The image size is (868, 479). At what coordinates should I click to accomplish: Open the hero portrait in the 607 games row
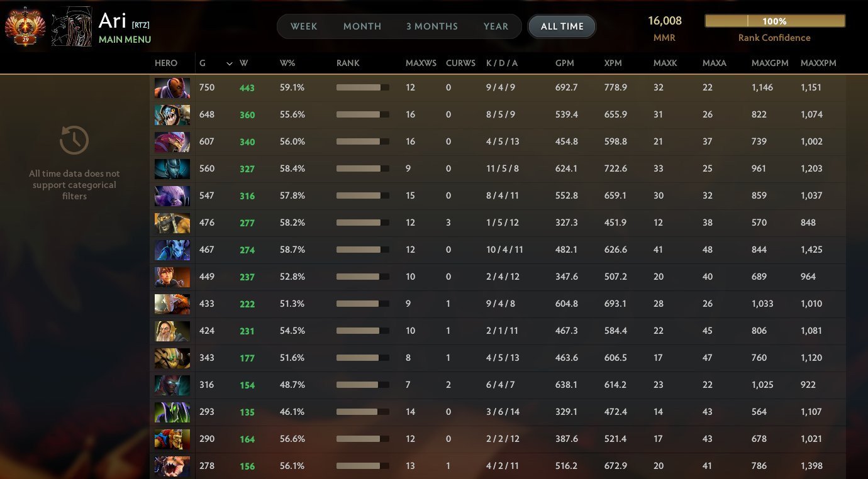tap(172, 142)
